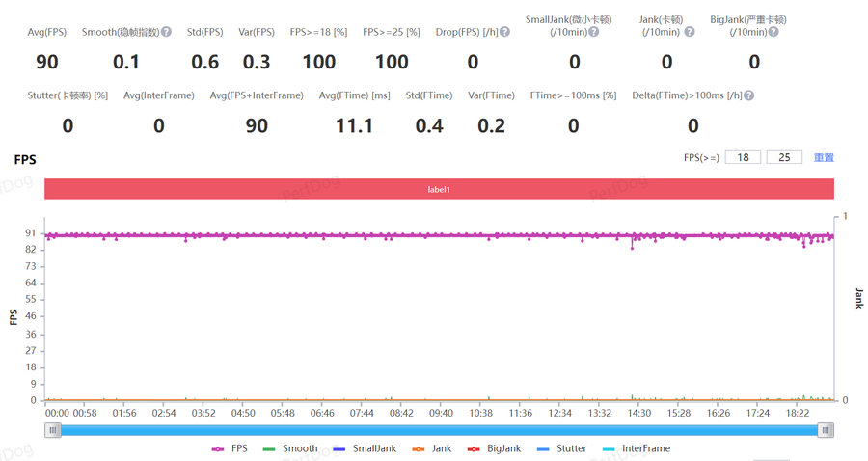Image resolution: width=868 pixels, height=461 pixels.
Task: Click the blue timeline range scrollbar track
Action: point(439,430)
